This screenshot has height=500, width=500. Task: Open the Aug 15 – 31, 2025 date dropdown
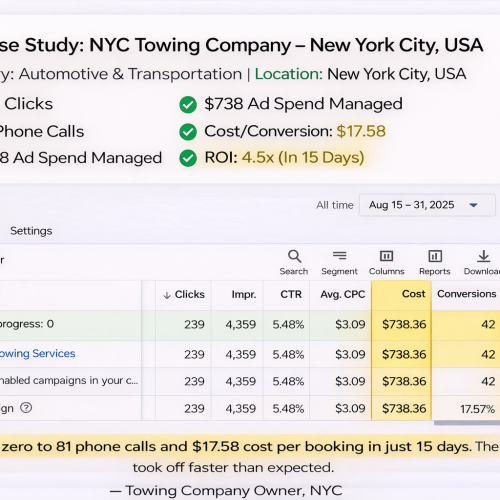427,205
